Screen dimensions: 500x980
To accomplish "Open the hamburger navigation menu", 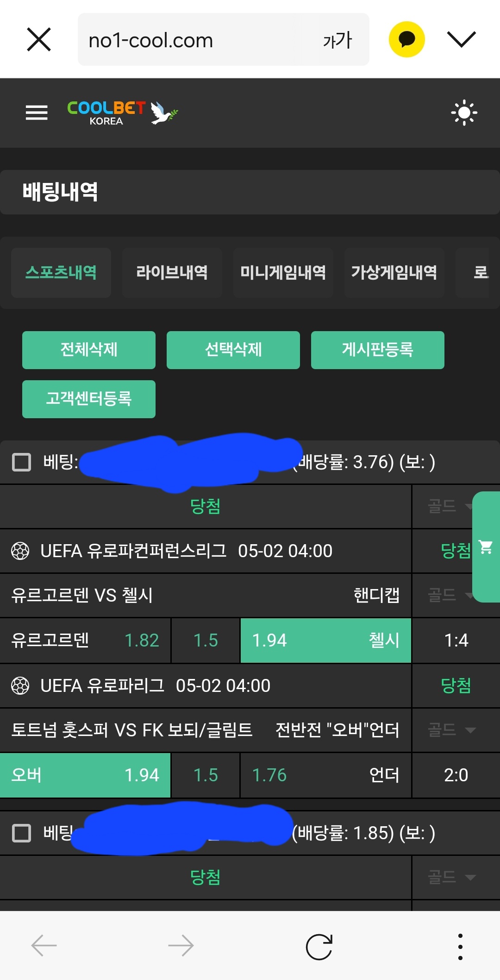I will pyautogui.click(x=37, y=113).
